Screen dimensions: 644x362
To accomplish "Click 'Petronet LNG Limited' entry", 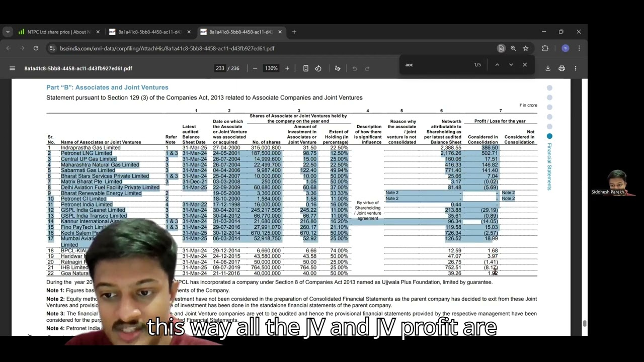I will coord(86,153).
